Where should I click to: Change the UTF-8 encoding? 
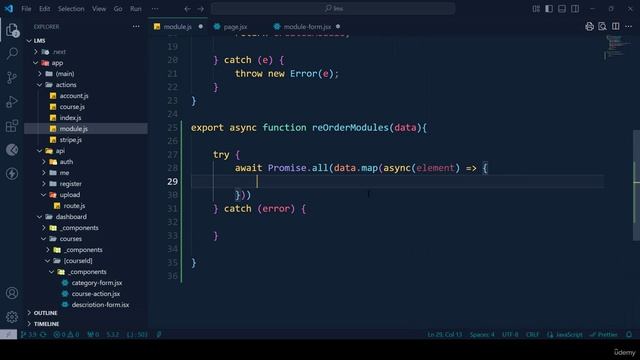click(510, 334)
